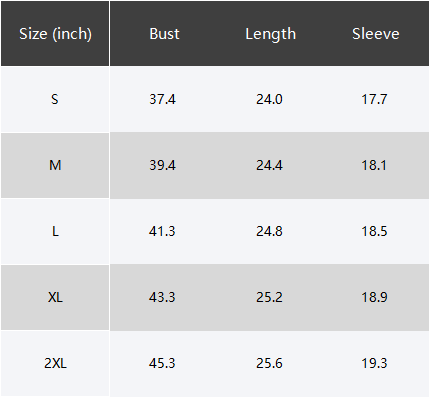The width and height of the screenshot is (429, 397).
Task: Click the Length column header
Action: pyautogui.click(x=270, y=34)
